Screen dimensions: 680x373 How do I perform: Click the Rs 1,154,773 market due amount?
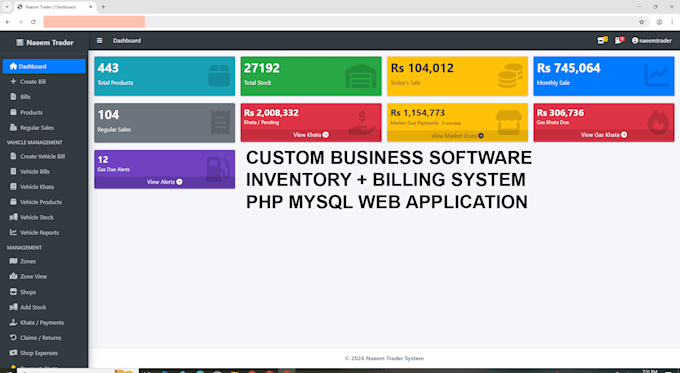point(417,113)
